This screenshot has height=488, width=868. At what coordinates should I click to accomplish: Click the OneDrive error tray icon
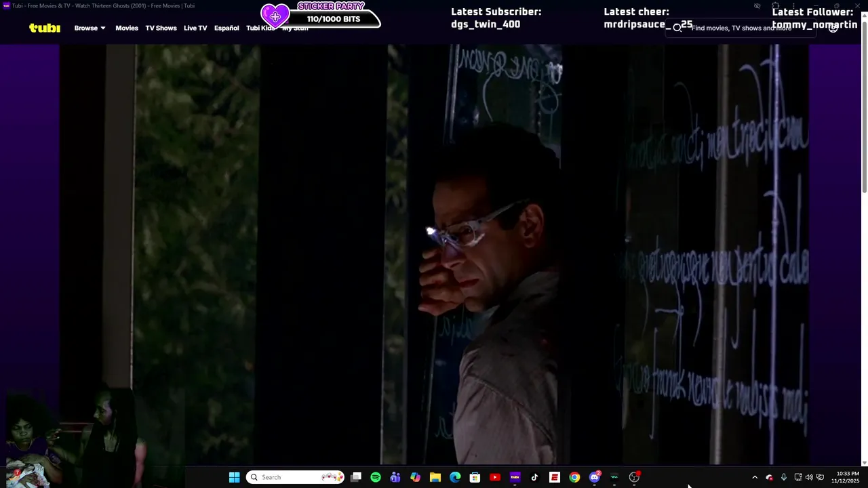pyautogui.click(x=769, y=477)
